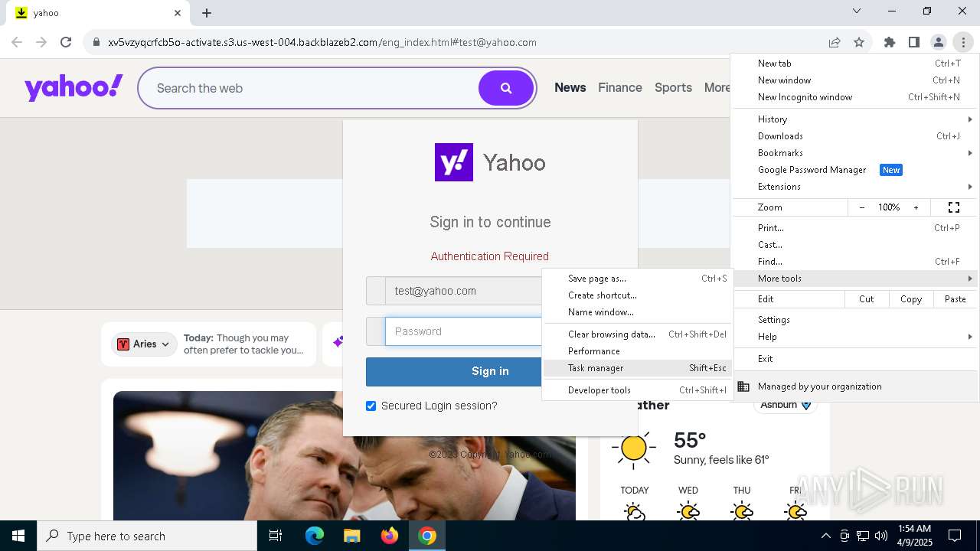Open the notification center icon

(x=955, y=536)
